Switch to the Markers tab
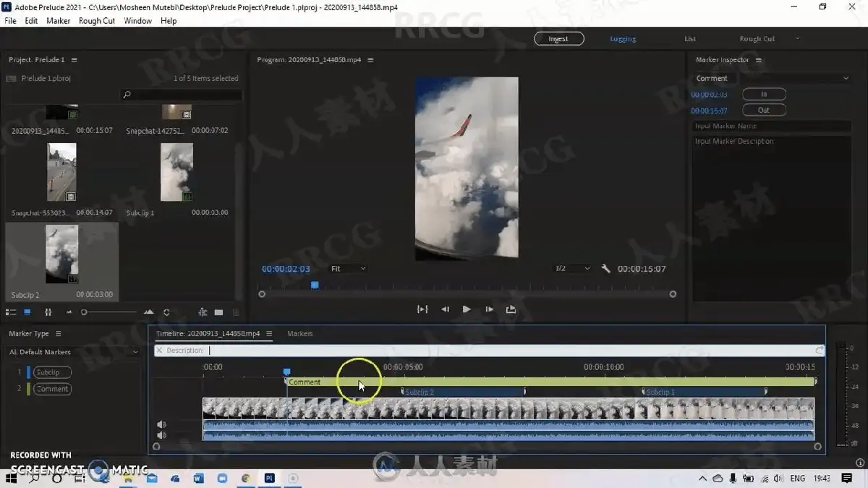Image resolution: width=868 pixels, height=488 pixels. pyautogui.click(x=300, y=334)
